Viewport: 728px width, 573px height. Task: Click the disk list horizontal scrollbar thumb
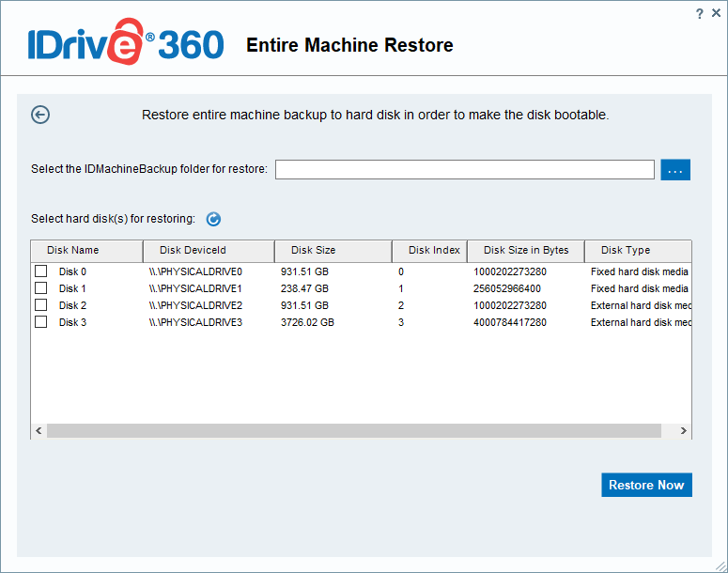click(x=353, y=430)
